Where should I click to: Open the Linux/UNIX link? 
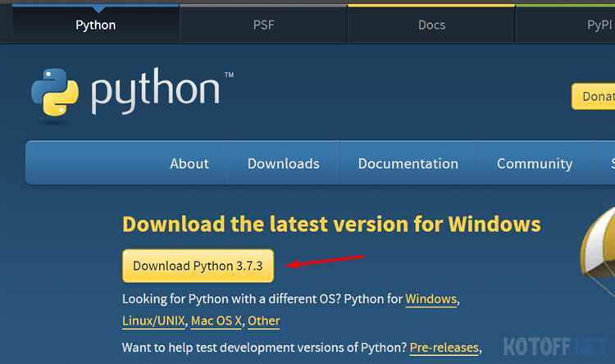153,321
